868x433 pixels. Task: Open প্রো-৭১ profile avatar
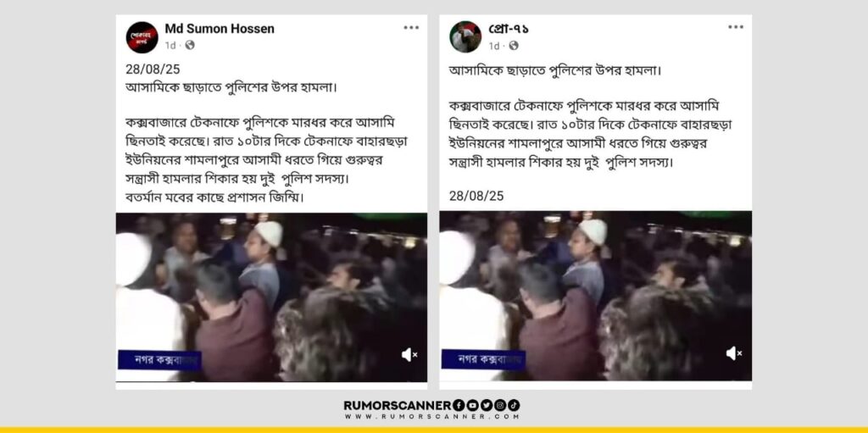click(465, 37)
